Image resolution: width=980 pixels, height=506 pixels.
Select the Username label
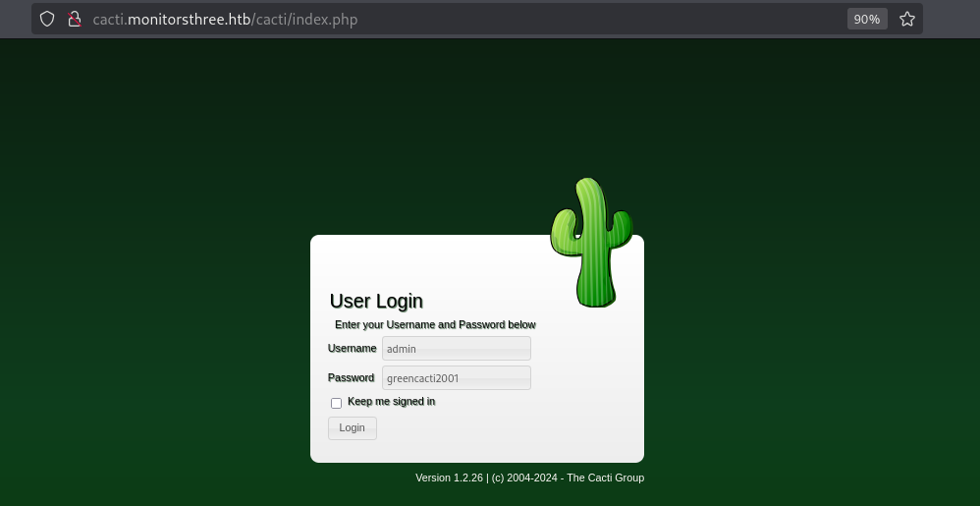coord(352,349)
